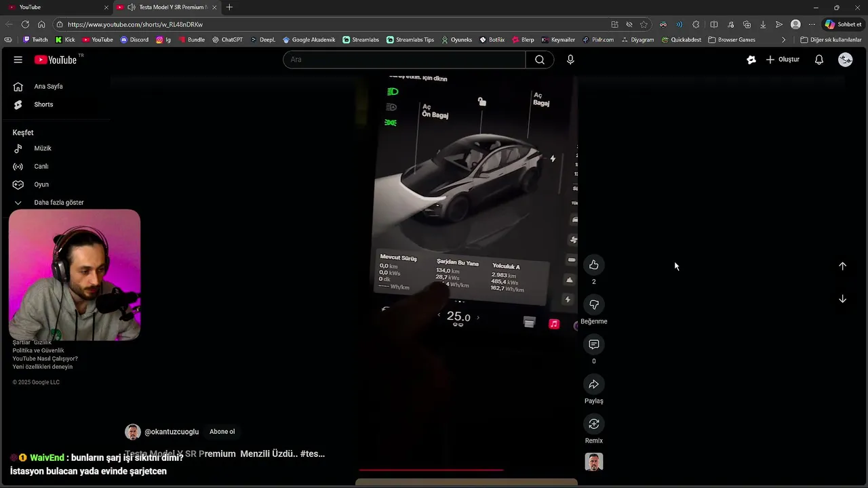The width and height of the screenshot is (868, 488).
Task: Open browser profile icon
Action: tap(795, 24)
